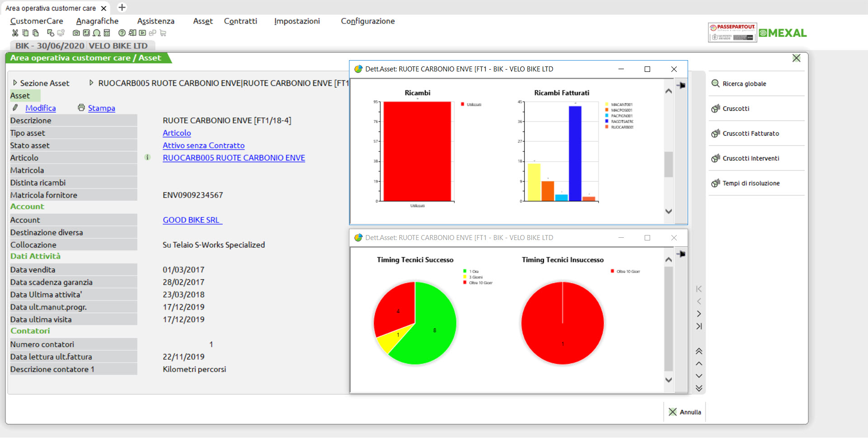Viewport: 868px width, 438px height.
Task: Click the Omega special character icon
Action: pos(96,33)
